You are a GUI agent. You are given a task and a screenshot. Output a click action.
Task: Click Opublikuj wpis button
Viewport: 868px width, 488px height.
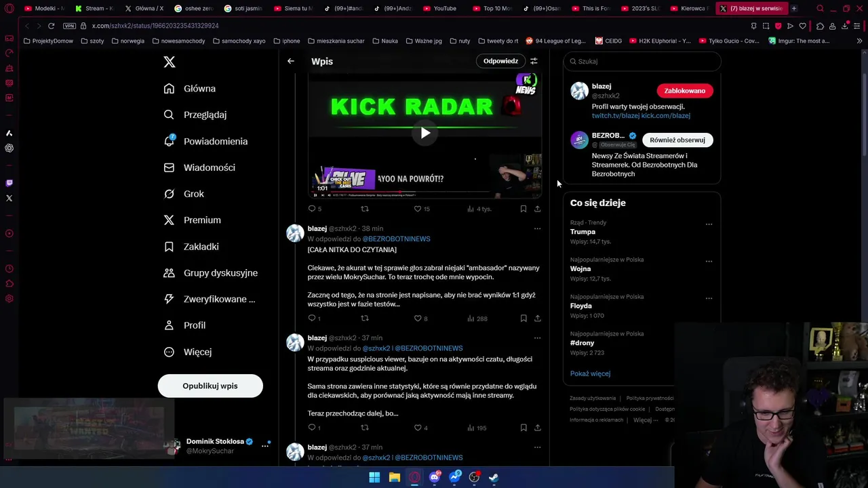pyautogui.click(x=210, y=386)
